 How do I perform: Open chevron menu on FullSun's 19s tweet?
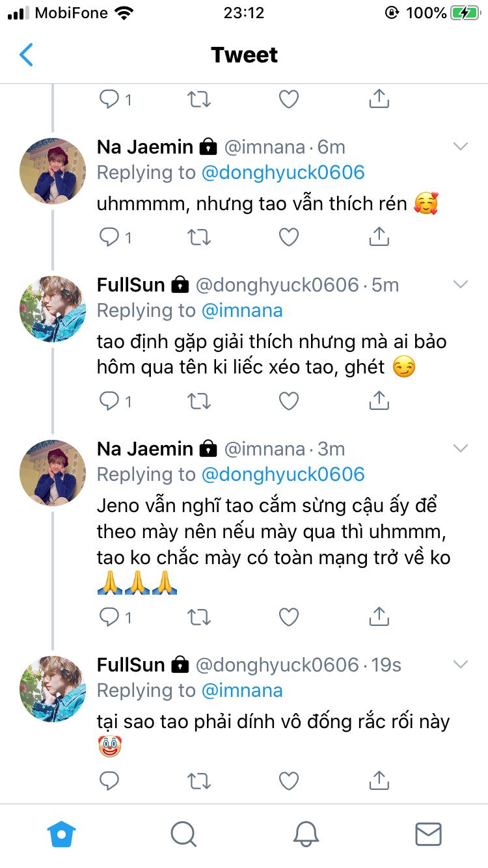pos(461,664)
